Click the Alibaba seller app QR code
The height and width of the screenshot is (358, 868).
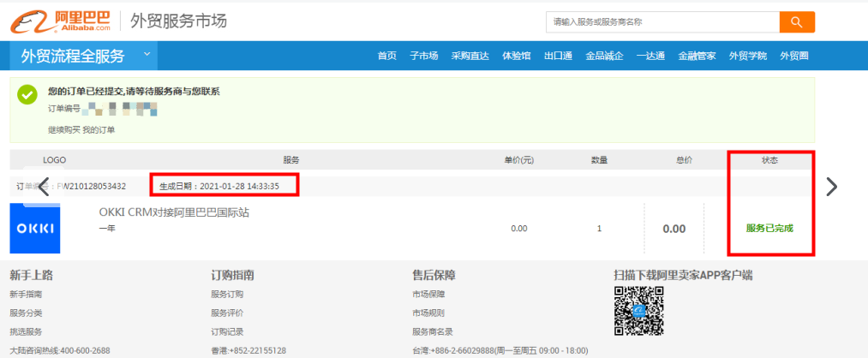(639, 311)
